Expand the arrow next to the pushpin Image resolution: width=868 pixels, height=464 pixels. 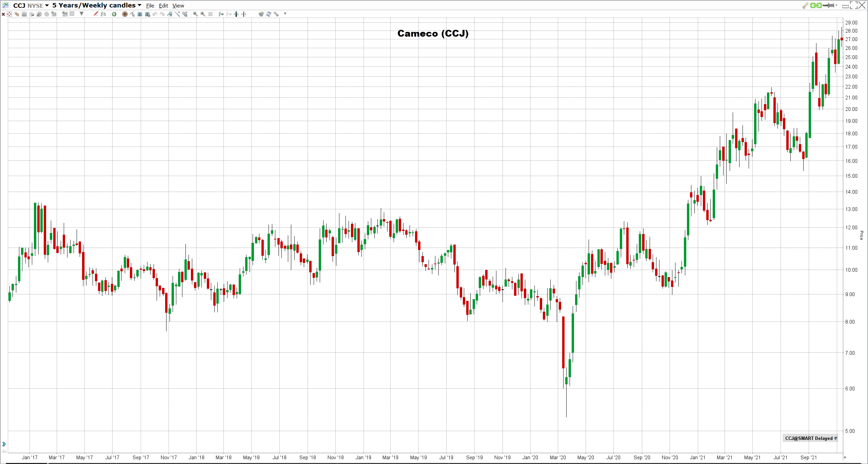tap(836, 5)
